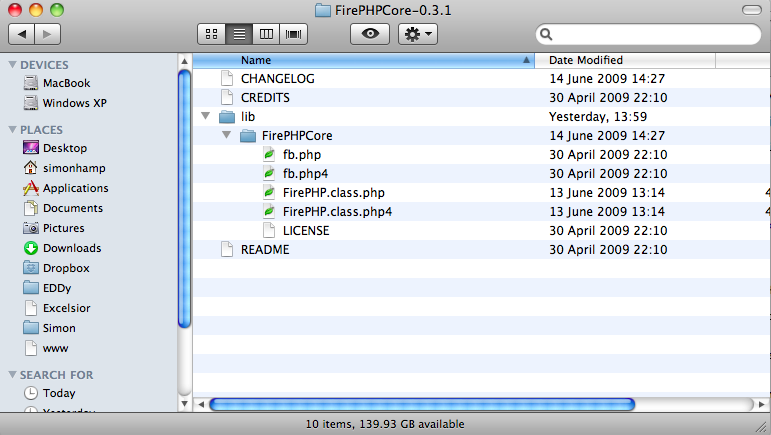Open the Applications sidebar icon
Image resolution: width=771 pixels, height=435 pixels.
pyautogui.click(x=30, y=188)
